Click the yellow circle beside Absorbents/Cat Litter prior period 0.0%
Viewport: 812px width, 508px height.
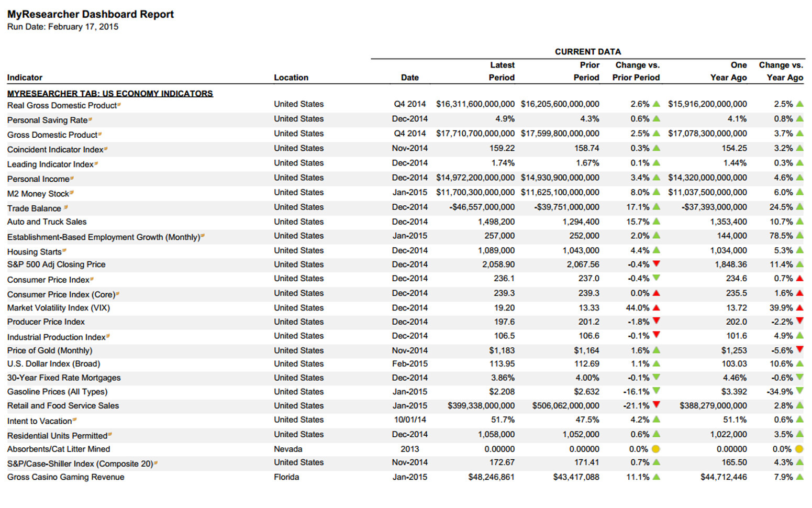pos(656,449)
